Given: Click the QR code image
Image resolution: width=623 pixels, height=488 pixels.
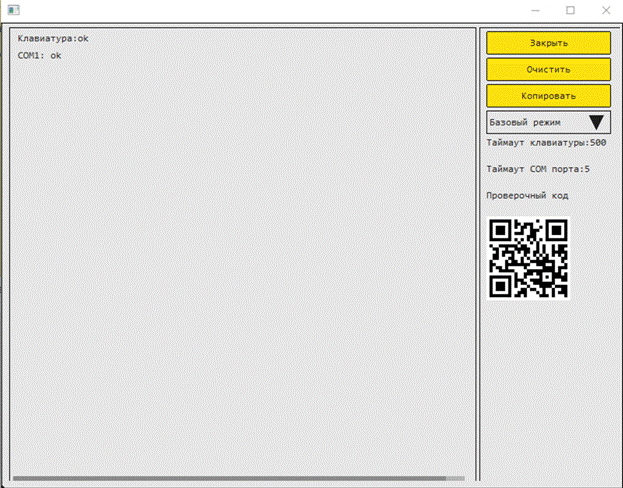Looking at the screenshot, I should point(528,257).
